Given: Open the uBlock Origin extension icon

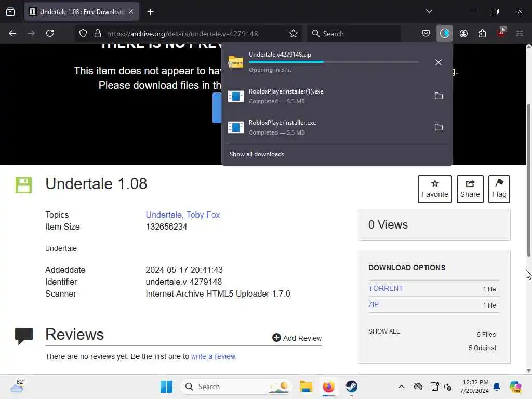Looking at the screenshot, I should coord(501,33).
